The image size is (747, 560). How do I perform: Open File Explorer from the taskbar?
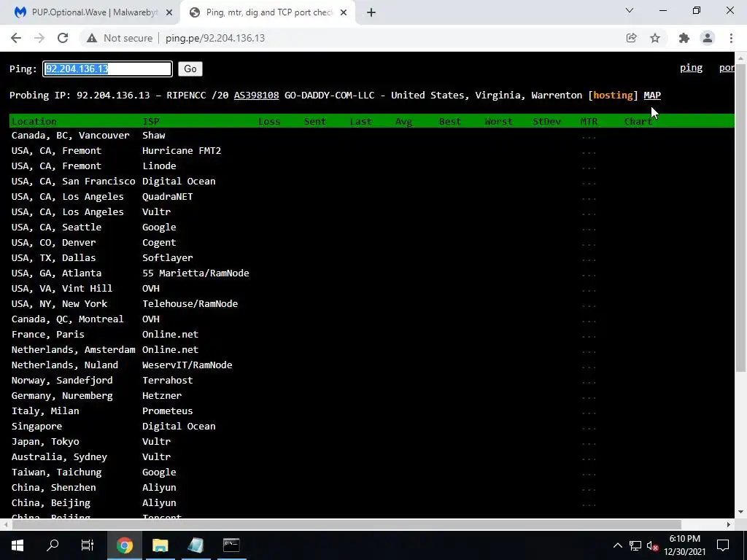click(x=160, y=545)
